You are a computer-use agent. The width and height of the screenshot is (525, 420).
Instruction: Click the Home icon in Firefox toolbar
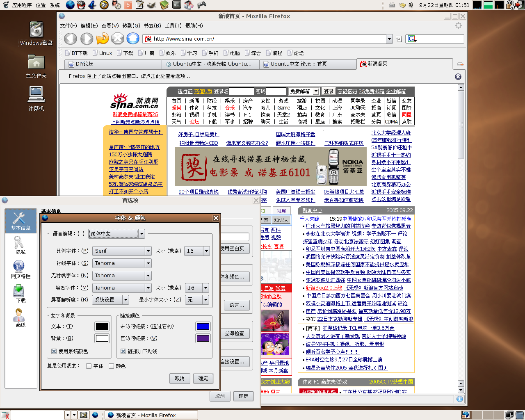tap(133, 39)
